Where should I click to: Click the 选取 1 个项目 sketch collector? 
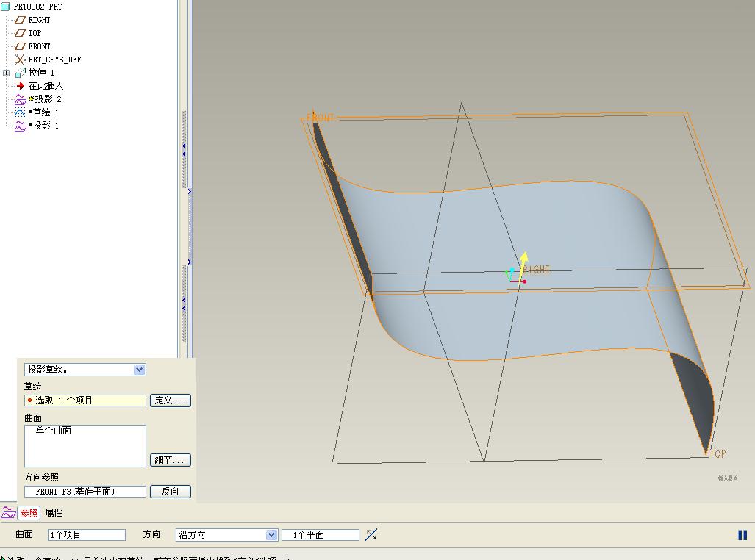pyautogui.click(x=85, y=400)
